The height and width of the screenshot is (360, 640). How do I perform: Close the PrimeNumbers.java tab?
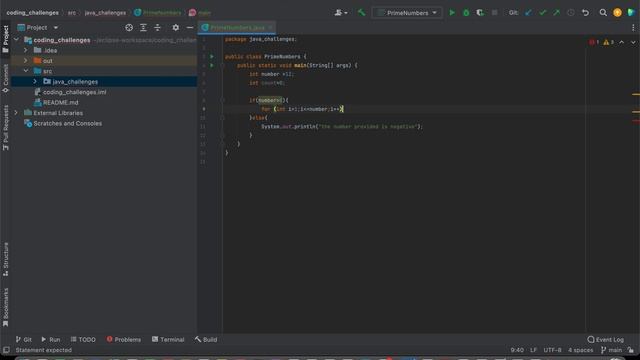(x=270, y=27)
